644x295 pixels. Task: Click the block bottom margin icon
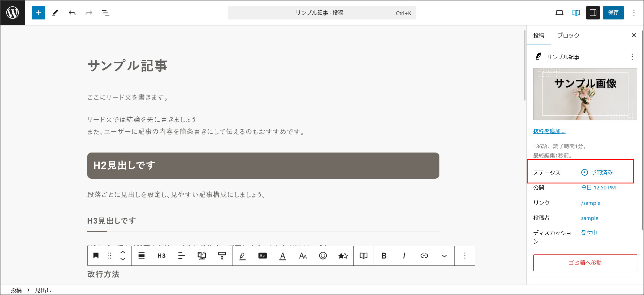click(222, 256)
